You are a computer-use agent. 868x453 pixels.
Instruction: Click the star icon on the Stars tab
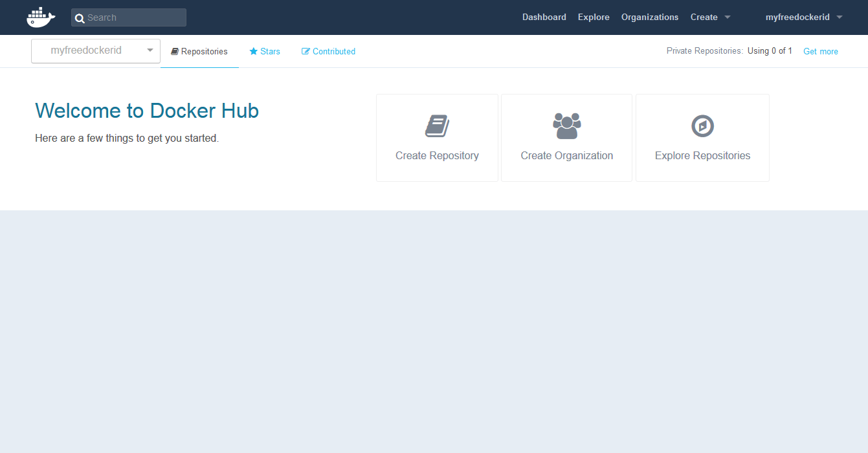click(x=254, y=51)
